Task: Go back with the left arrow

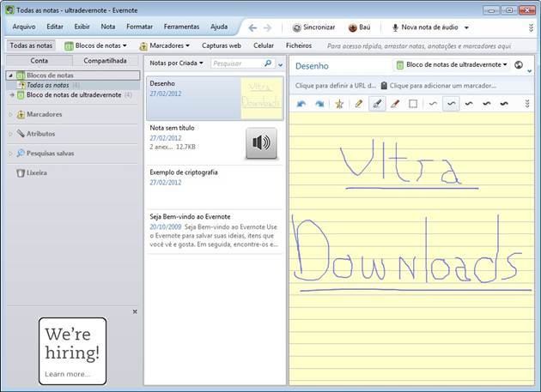Action: (x=252, y=27)
